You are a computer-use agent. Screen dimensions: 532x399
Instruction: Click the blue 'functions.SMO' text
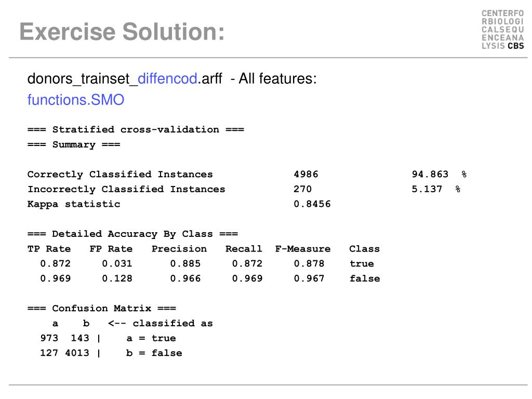pyautogui.click(x=76, y=100)
